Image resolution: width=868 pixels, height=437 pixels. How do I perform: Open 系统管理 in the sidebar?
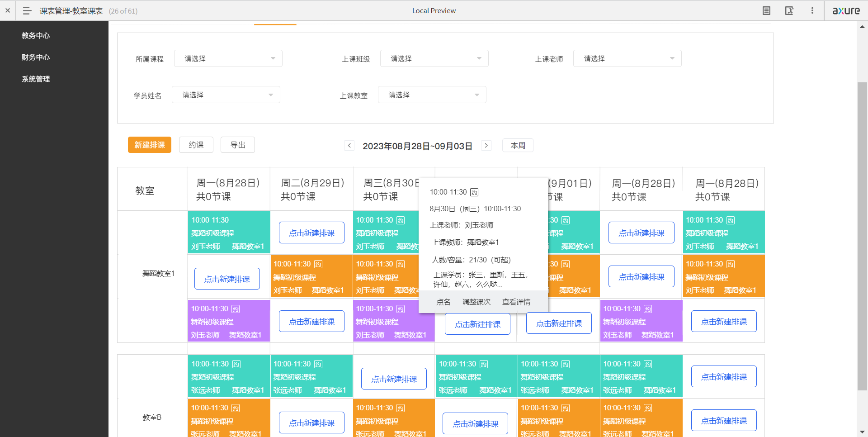point(36,79)
